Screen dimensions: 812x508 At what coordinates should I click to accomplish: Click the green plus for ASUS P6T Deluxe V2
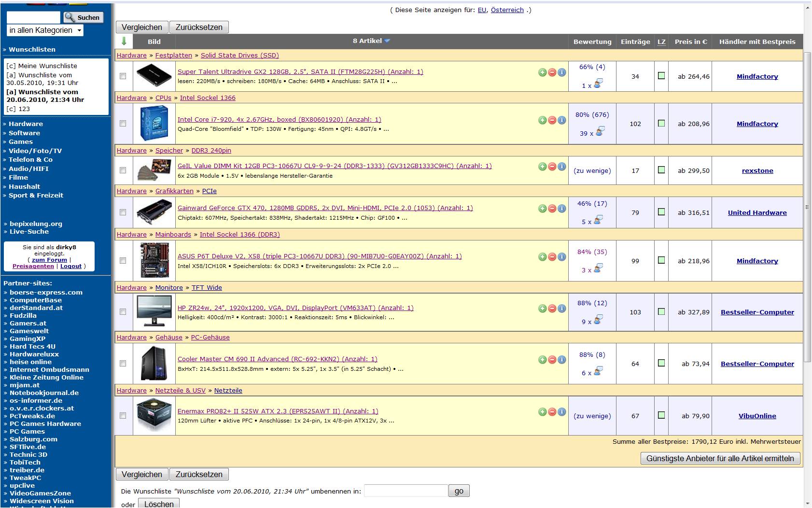coord(543,257)
